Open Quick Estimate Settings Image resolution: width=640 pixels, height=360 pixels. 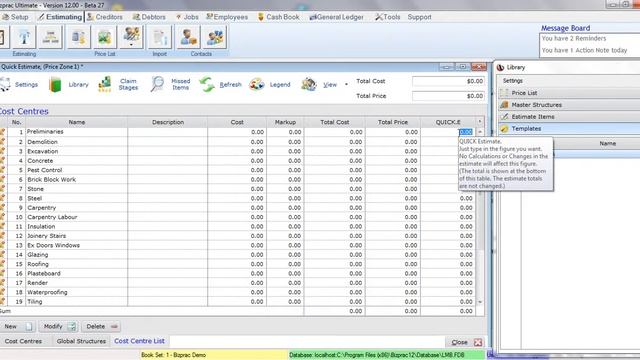click(20, 84)
